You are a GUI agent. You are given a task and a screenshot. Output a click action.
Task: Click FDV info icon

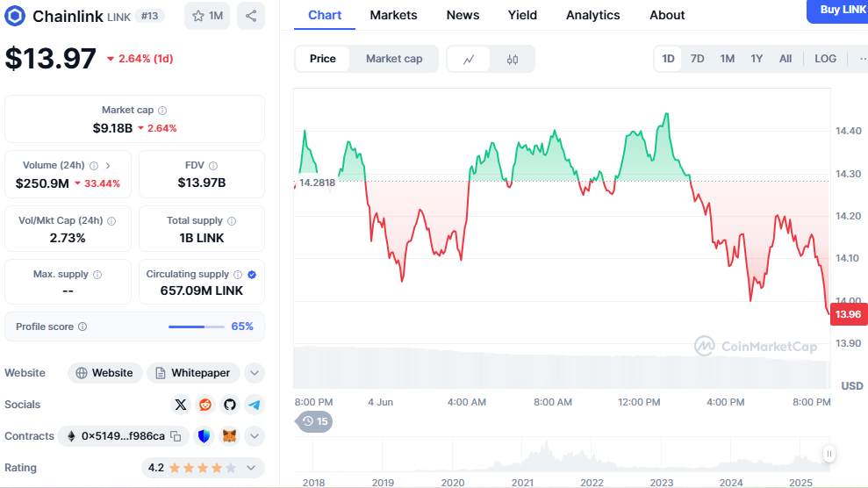(x=213, y=165)
